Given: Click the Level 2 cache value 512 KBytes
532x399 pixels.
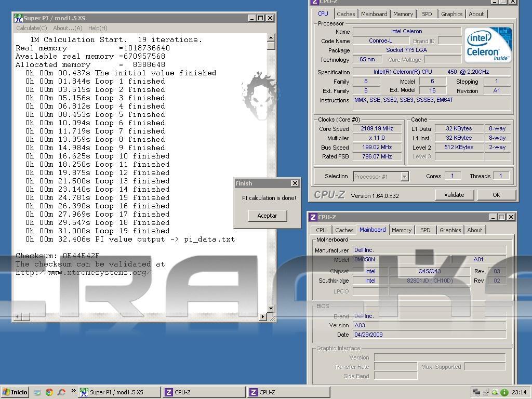Looking at the screenshot, I should point(459,147).
